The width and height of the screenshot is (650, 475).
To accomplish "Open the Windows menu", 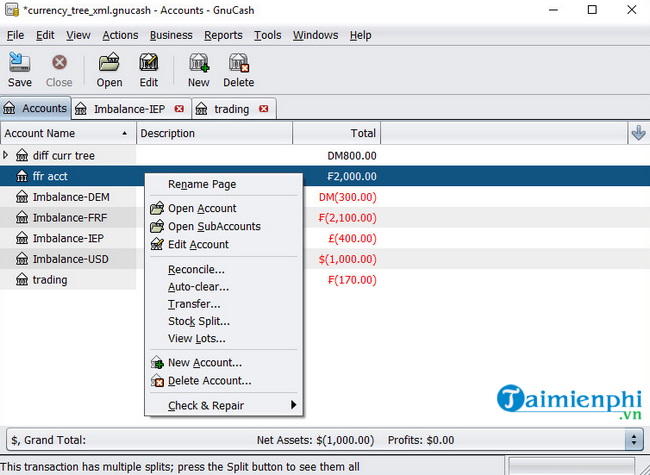I will [315, 35].
